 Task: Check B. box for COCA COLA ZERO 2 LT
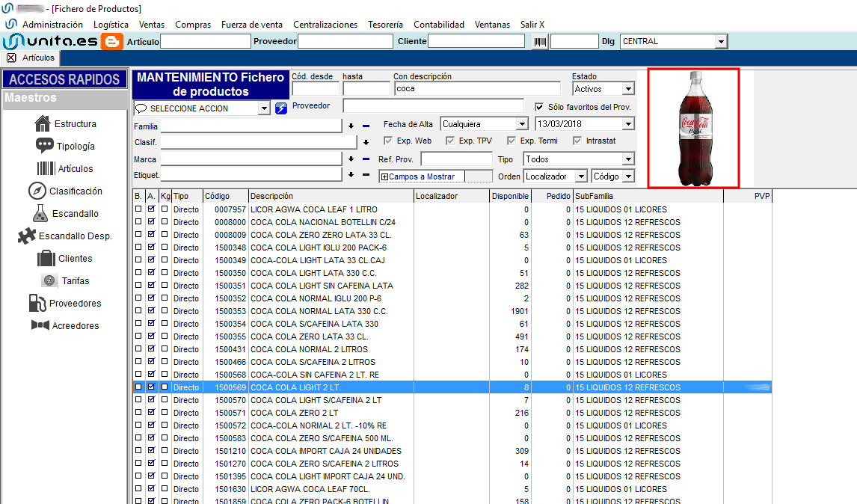pos(138,412)
